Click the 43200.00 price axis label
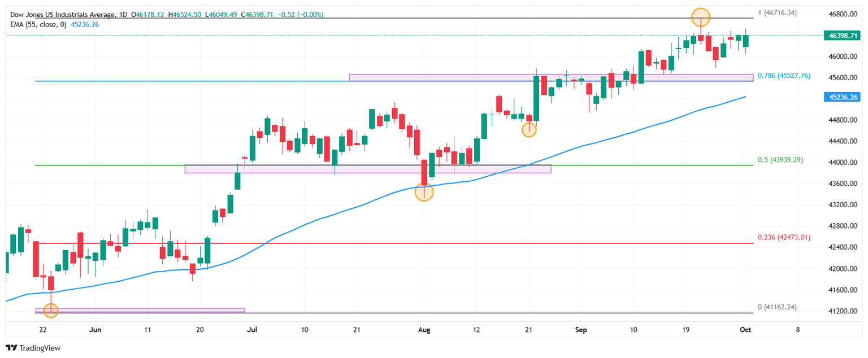 coord(844,205)
